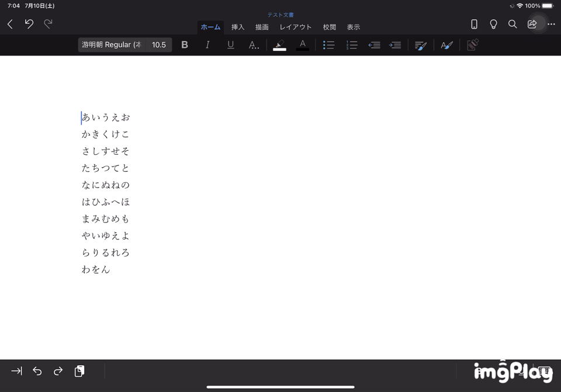Open the font color picker
This screenshot has width=561, height=392.
303,45
